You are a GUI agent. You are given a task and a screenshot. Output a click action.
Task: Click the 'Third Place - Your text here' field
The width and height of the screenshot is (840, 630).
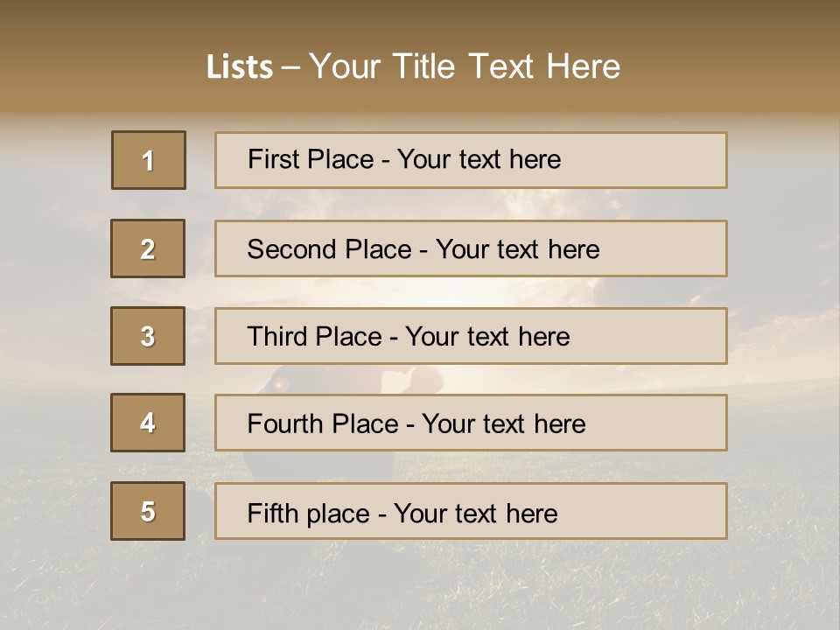pos(471,336)
